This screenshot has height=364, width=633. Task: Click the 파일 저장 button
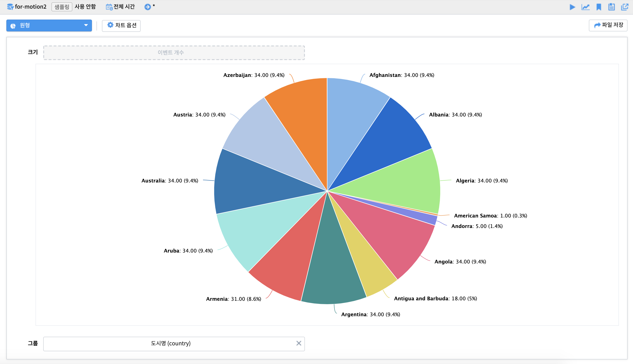coord(608,25)
